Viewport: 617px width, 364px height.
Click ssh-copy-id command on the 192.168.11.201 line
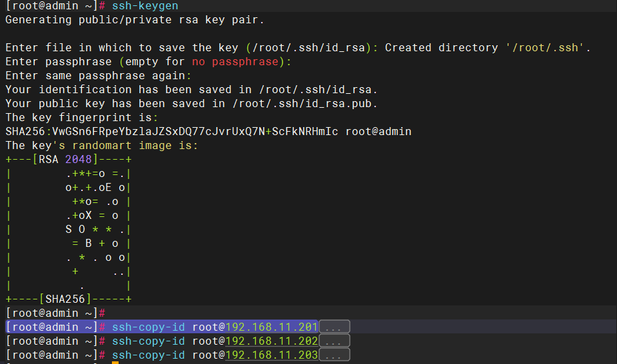[x=149, y=327]
